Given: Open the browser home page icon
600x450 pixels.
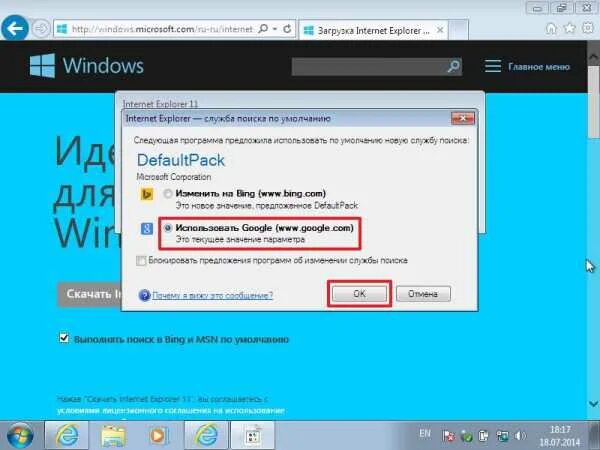Looking at the screenshot, I should 551,28.
